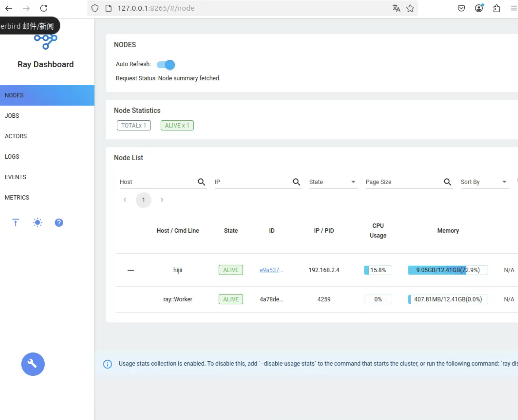The height and width of the screenshot is (420, 518).
Task: Open the METRICS sidebar item
Action: tap(47, 197)
